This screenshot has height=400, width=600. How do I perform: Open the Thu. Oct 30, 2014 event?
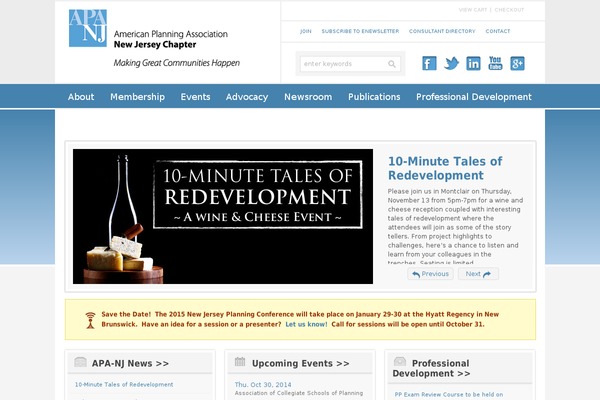pyautogui.click(x=263, y=384)
